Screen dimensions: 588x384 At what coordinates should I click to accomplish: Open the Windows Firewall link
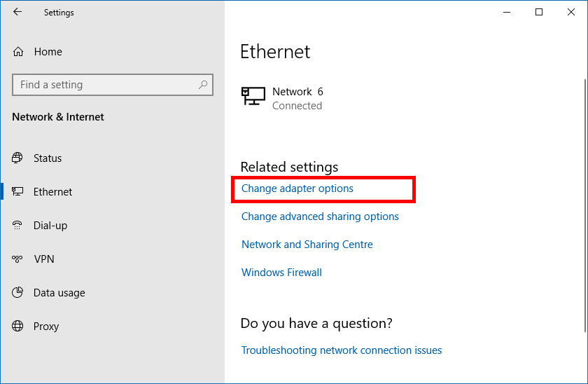coord(281,273)
